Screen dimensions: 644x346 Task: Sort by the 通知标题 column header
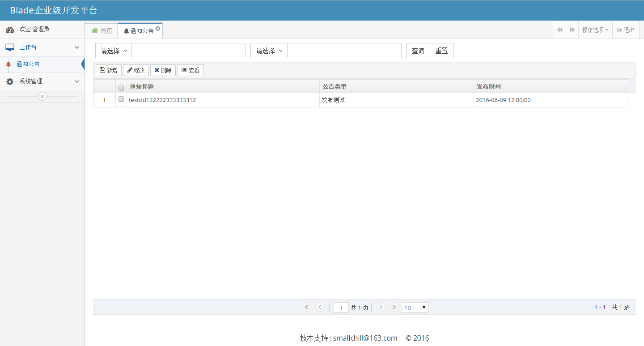pyautogui.click(x=223, y=86)
